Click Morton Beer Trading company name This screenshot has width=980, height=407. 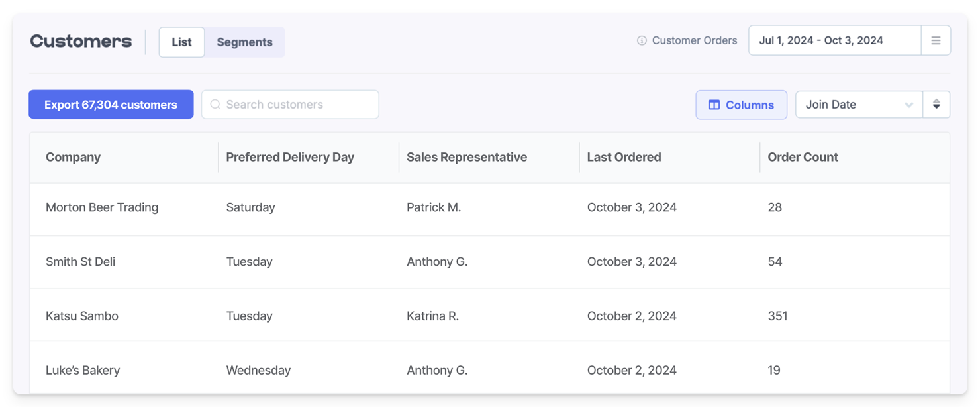click(101, 207)
